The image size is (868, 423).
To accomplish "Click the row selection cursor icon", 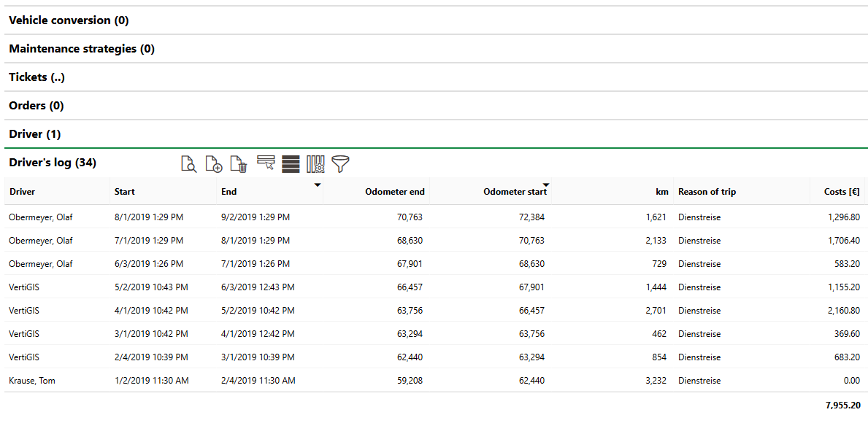I will point(265,163).
